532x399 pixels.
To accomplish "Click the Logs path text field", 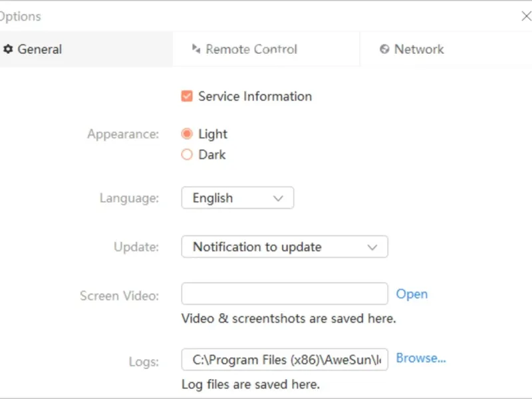I will point(284,360).
